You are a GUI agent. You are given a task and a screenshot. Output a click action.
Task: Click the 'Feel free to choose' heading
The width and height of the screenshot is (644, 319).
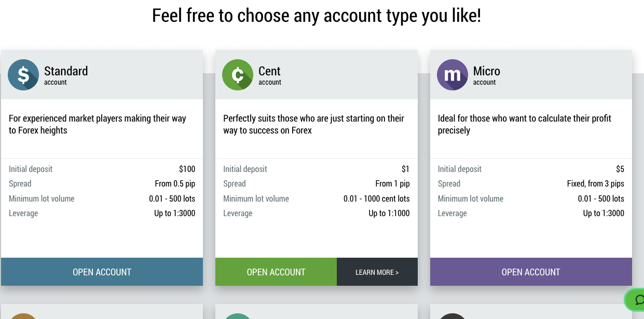[x=317, y=16]
